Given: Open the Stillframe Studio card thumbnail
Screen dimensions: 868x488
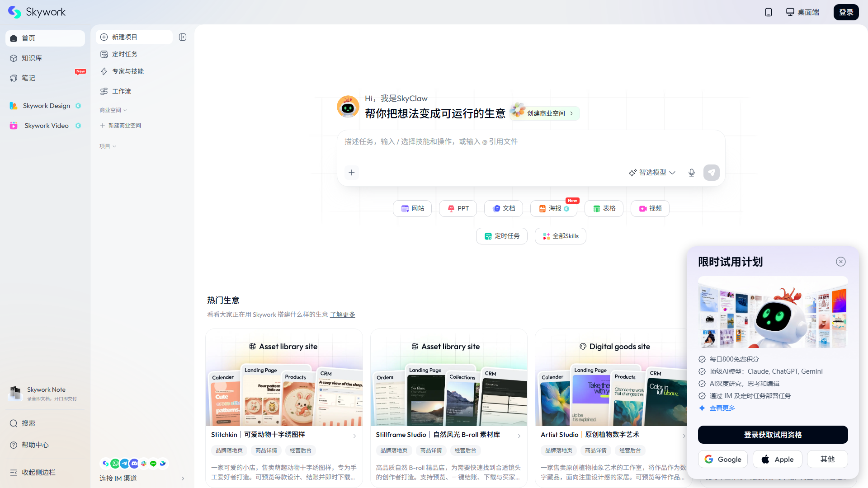Looking at the screenshot, I should 449,378.
